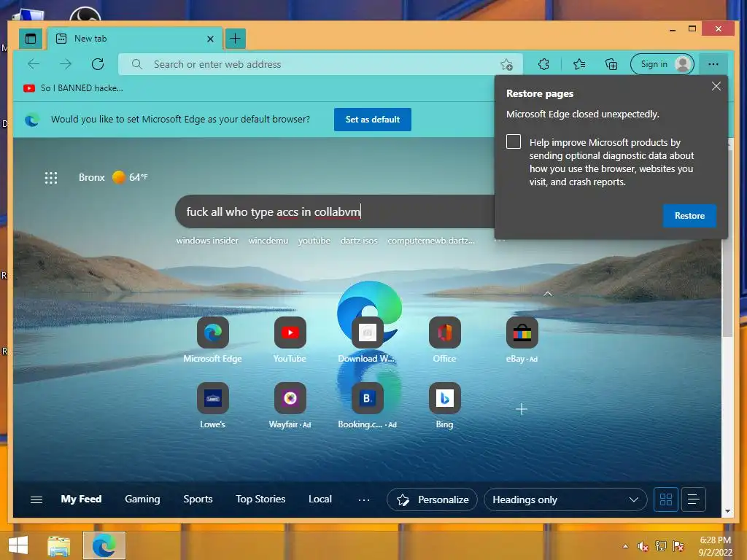The width and height of the screenshot is (747, 560).
Task: Select 'wincdemu' search suggestion
Action: point(268,241)
